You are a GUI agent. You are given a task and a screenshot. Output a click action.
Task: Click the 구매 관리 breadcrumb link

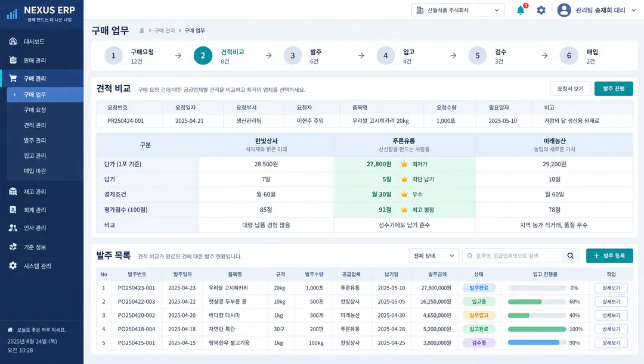coord(165,31)
